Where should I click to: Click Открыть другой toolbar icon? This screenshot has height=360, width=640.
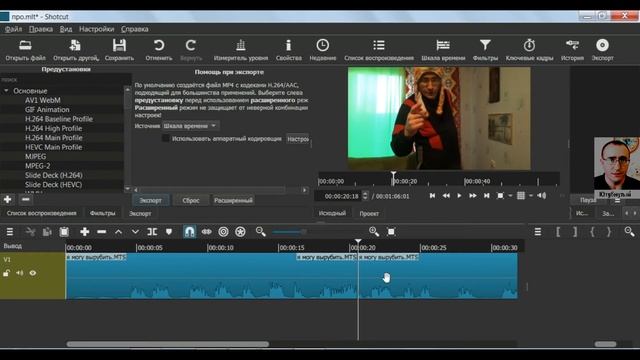click(76, 50)
